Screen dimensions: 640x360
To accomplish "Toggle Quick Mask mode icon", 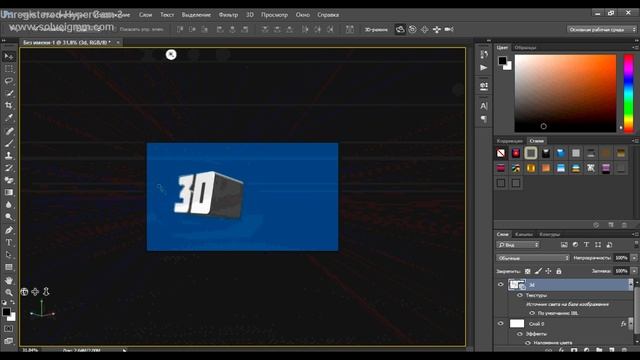I will 9,329.
